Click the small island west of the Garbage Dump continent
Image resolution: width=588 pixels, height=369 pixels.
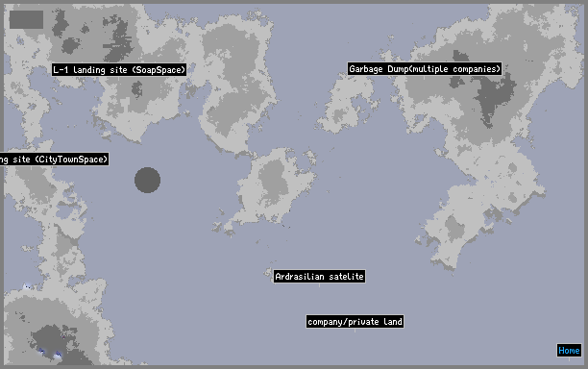(348, 103)
